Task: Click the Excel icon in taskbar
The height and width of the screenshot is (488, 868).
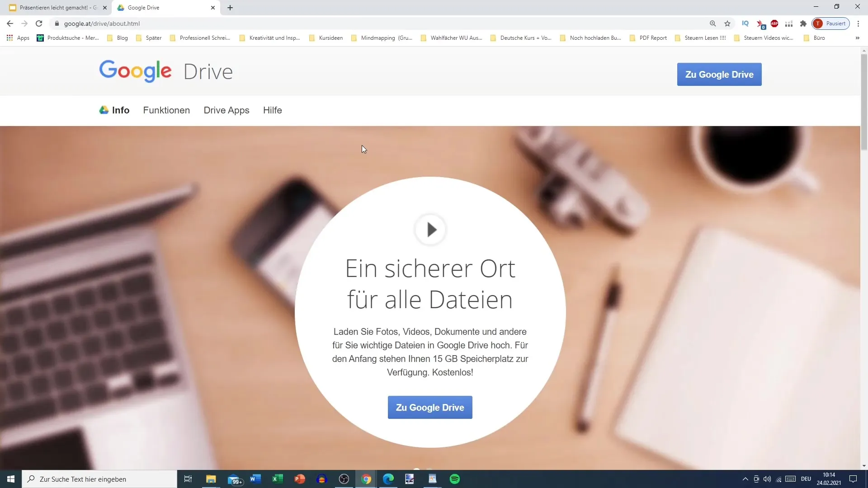Action: [x=276, y=479]
